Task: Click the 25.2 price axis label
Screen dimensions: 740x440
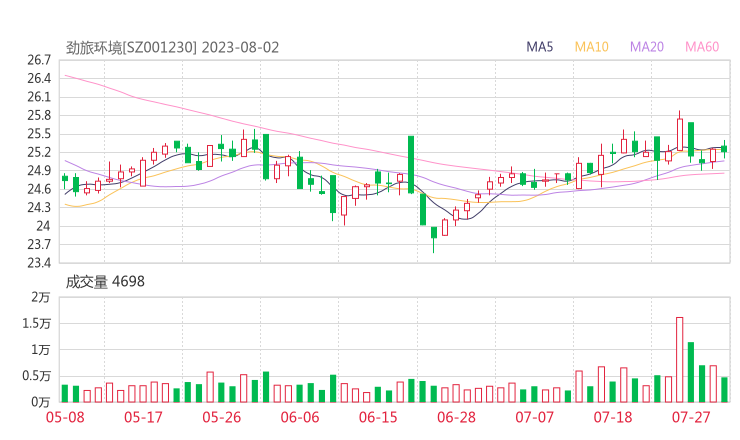Action: point(39,152)
